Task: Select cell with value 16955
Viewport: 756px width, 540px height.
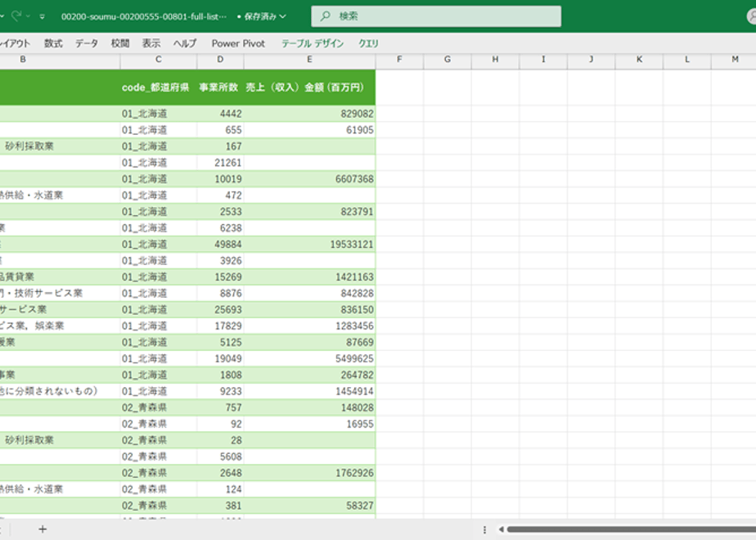Action: pyautogui.click(x=309, y=424)
